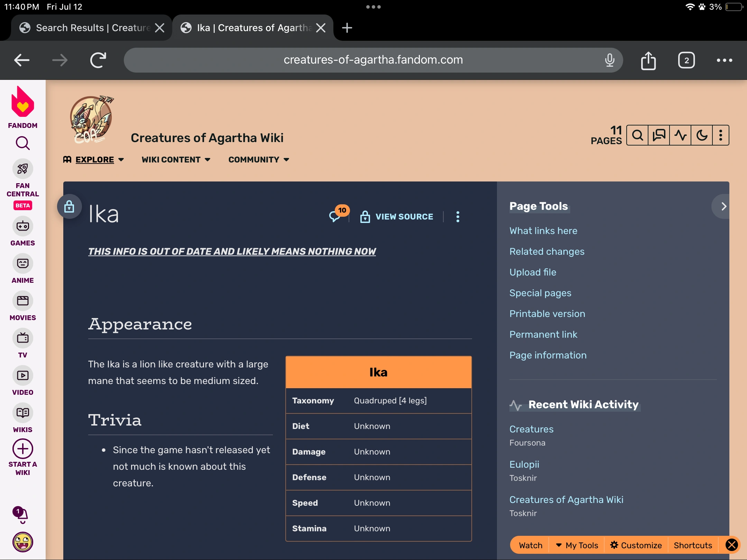Open the Community dropdown menu
The height and width of the screenshot is (560, 747).
258,160
